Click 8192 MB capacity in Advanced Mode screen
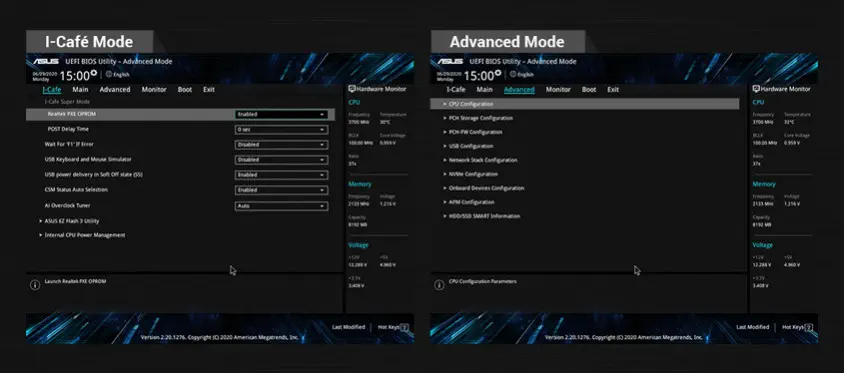The width and height of the screenshot is (844, 373). tap(762, 224)
